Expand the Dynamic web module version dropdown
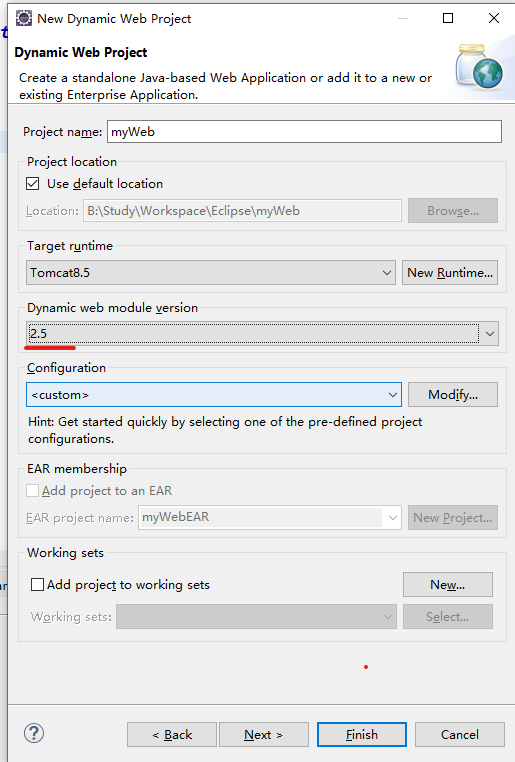Viewport: 515px width, 762px height. pos(262,334)
